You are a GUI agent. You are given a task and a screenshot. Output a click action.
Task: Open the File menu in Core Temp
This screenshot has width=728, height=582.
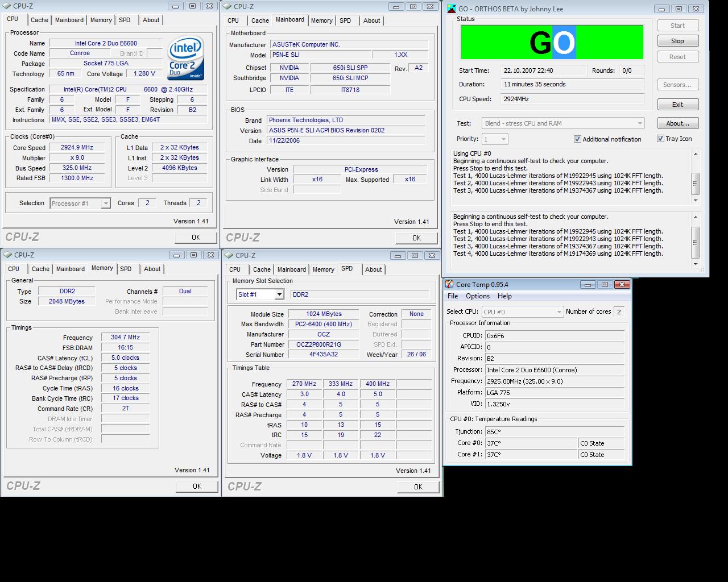point(453,296)
